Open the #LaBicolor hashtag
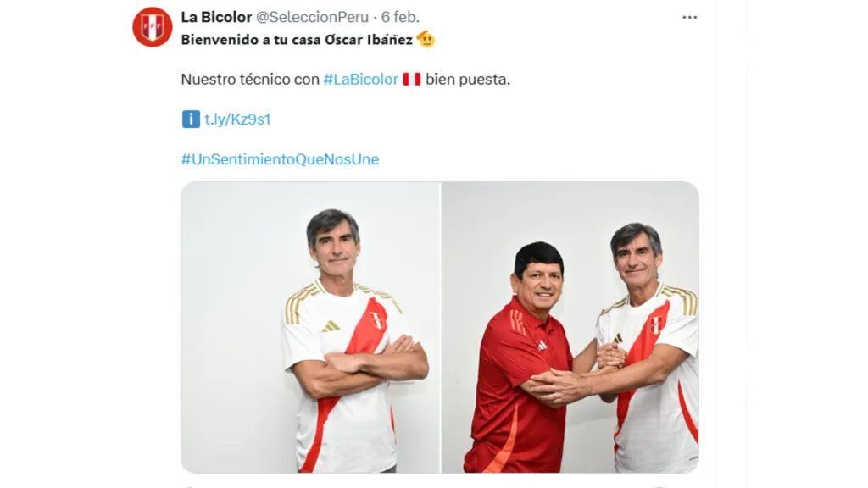The image size is (868, 488). pyautogui.click(x=361, y=79)
